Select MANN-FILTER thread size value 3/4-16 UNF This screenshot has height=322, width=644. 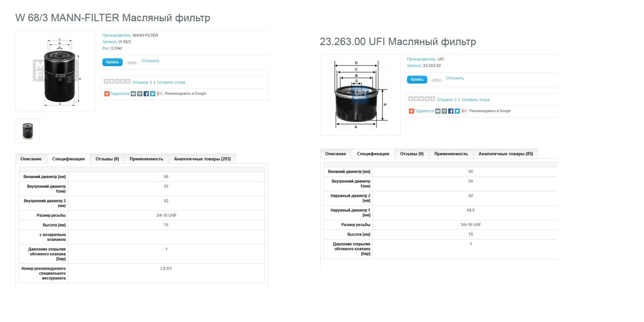coord(166,215)
